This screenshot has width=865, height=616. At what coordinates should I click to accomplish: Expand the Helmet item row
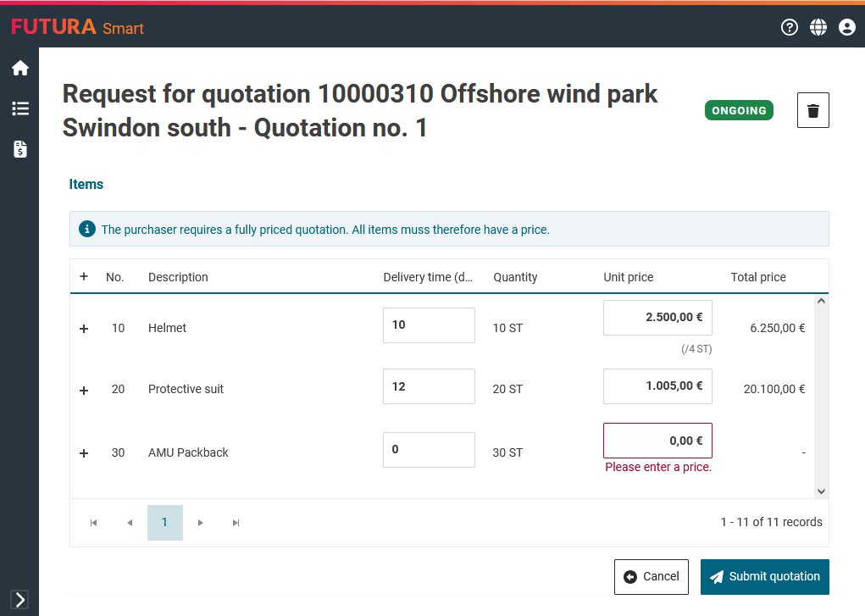tap(84, 329)
